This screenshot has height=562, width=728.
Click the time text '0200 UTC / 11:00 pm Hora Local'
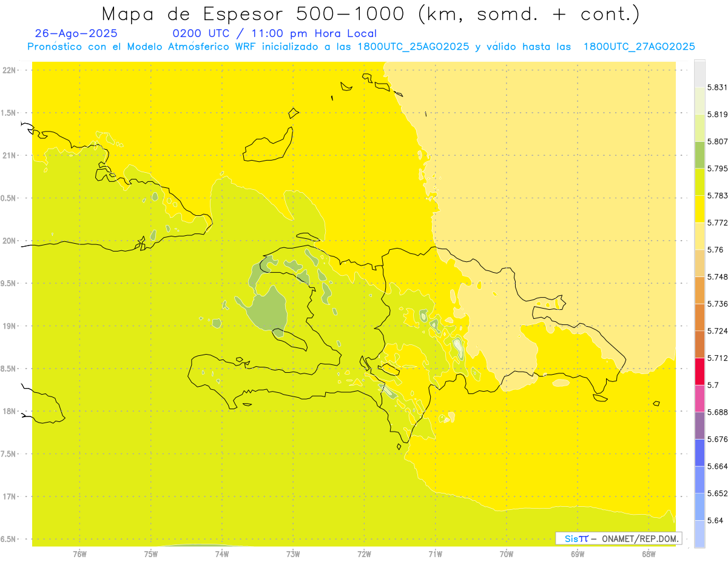pos(275,34)
